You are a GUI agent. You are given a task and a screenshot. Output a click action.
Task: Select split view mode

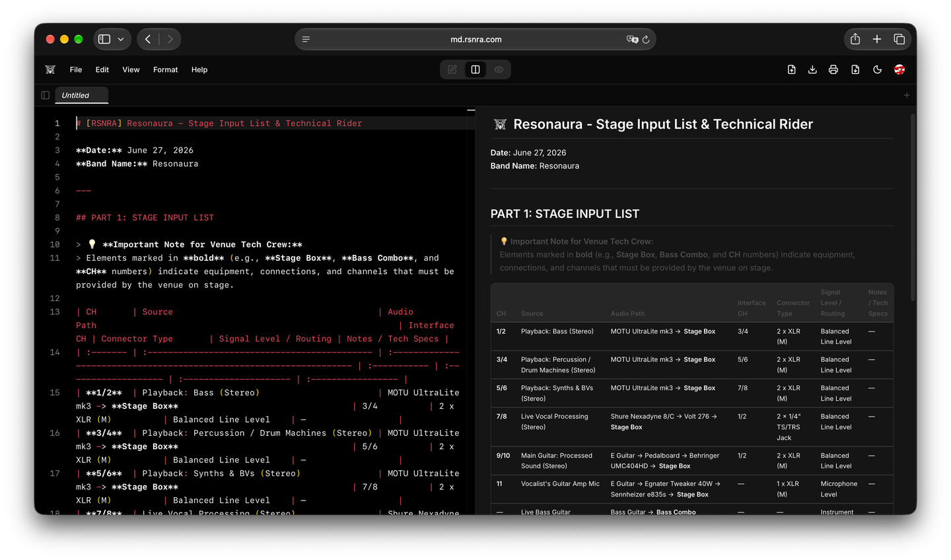475,69
